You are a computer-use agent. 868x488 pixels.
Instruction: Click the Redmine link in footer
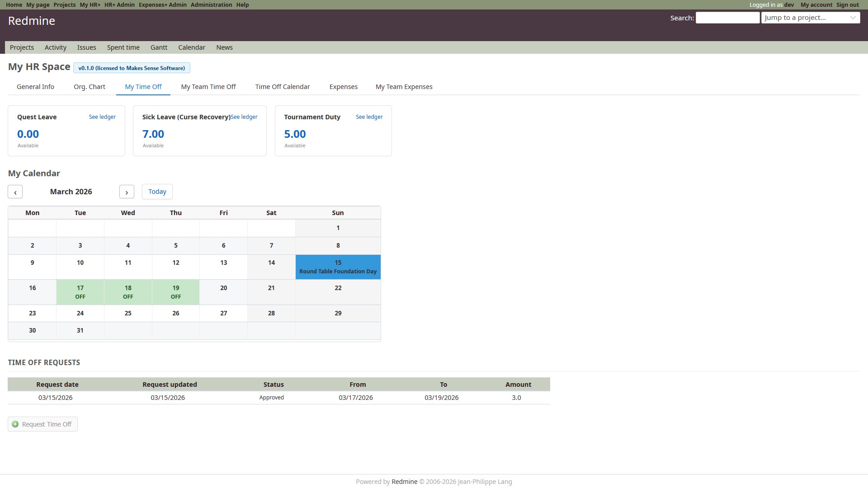click(404, 482)
